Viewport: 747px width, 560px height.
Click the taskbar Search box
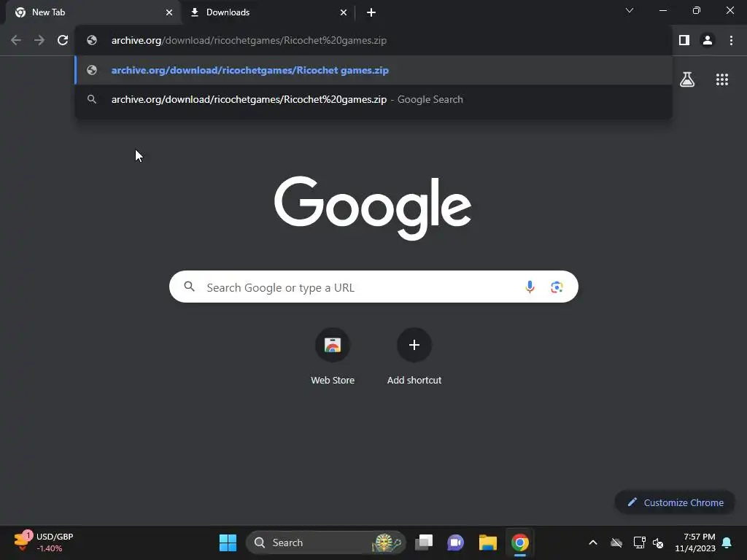tap(326, 542)
